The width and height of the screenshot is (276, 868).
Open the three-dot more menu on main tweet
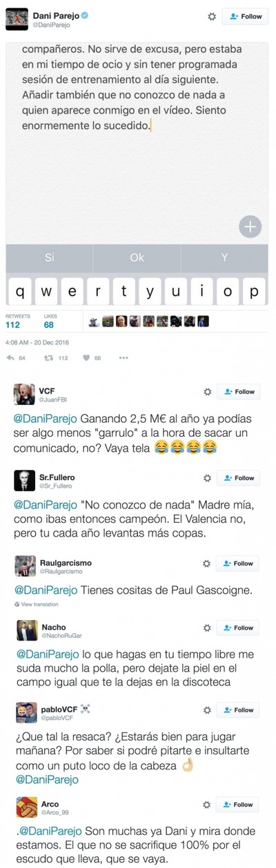pyautogui.click(x=124, y=358)
